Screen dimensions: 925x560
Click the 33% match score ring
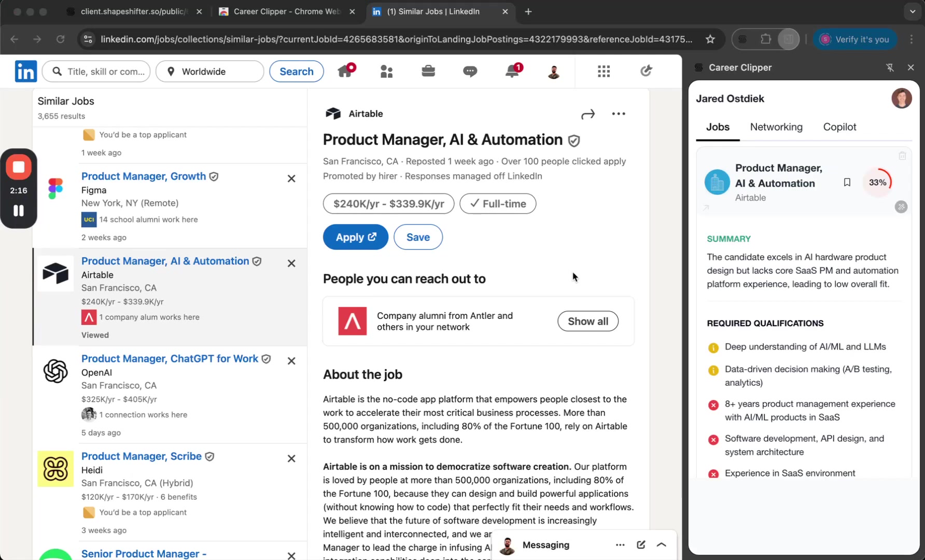click(877, 183)
